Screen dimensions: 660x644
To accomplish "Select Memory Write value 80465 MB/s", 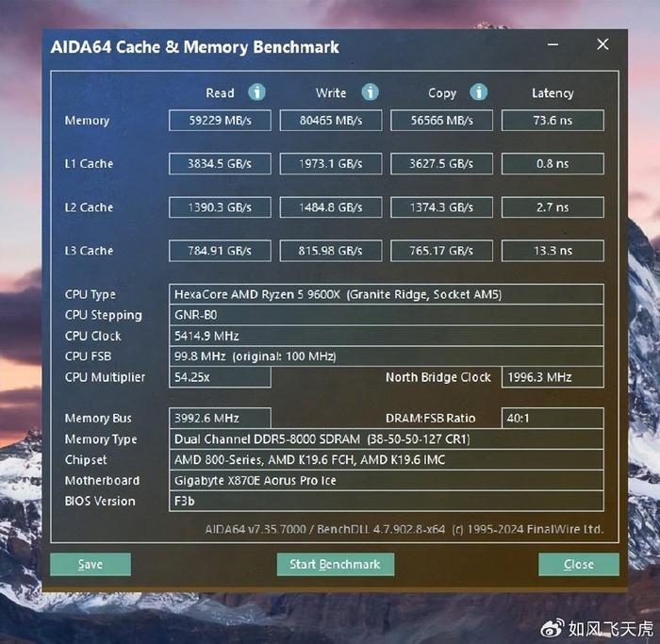I will click(331, 121).
